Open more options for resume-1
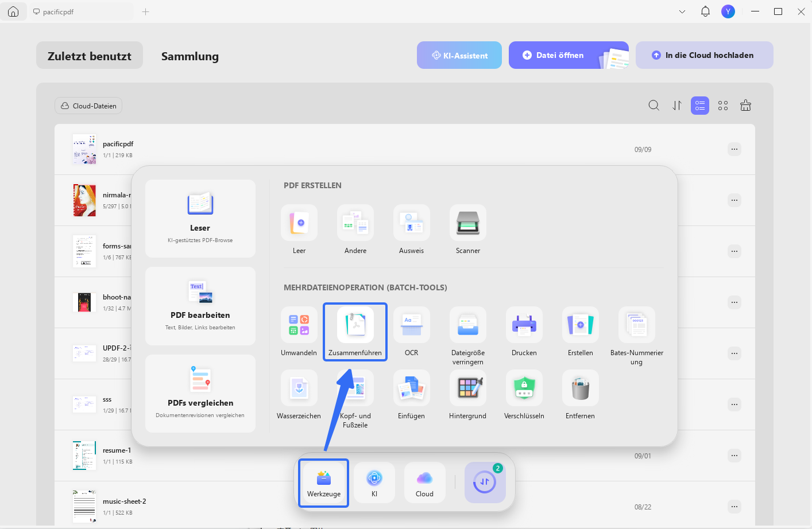The width and height of the screenshot is (812, 529). [734, 456]
